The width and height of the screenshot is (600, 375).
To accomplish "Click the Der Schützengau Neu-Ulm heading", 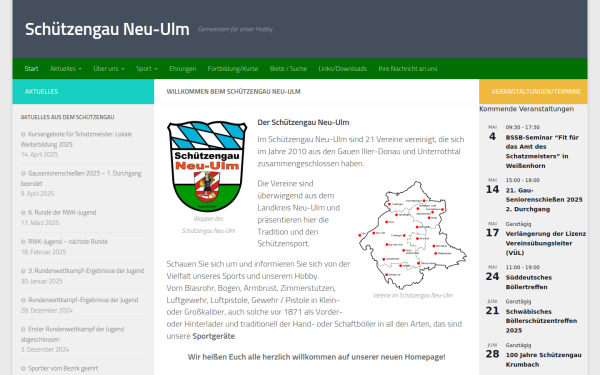I will [x=303, y=122].
